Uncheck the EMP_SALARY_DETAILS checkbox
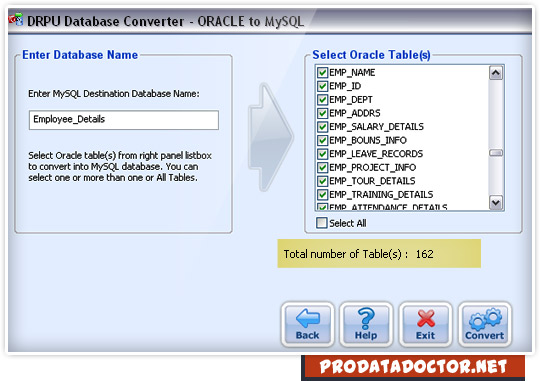This screenshot has width=540, height=381. click(x=322, y=127)
